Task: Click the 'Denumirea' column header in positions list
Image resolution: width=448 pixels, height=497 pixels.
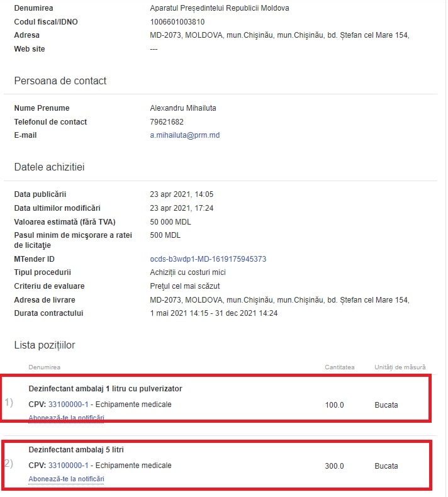Action: 44,367
